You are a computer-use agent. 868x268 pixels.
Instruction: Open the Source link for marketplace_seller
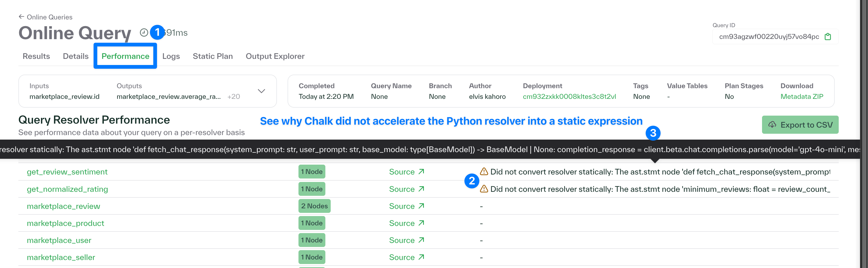point(406,257)
